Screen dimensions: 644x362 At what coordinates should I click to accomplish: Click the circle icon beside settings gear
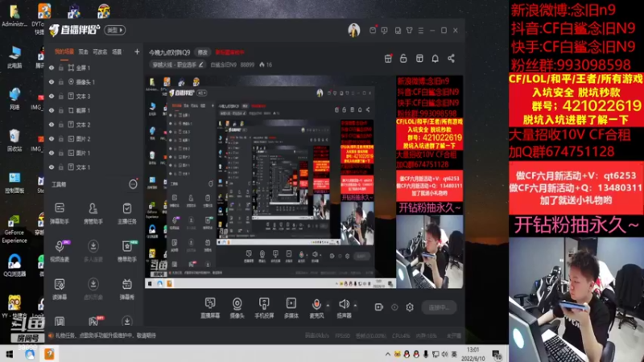(x=394, y=307)
